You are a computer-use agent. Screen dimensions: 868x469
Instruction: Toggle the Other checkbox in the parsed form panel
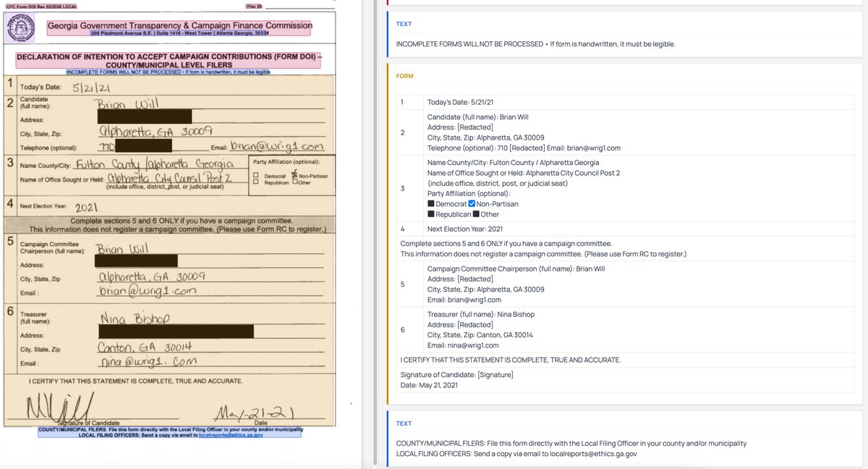pyautogui.click(x=476, y=214)
